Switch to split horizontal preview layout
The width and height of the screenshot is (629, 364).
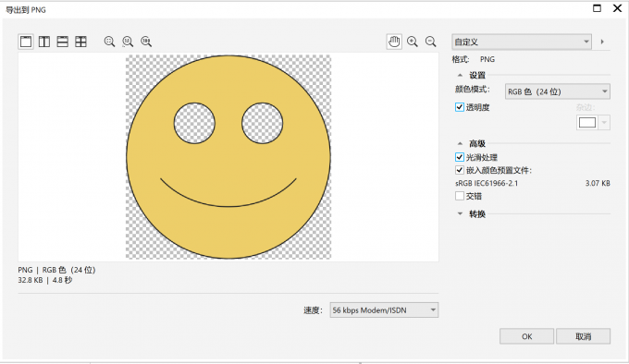[63, 42]
